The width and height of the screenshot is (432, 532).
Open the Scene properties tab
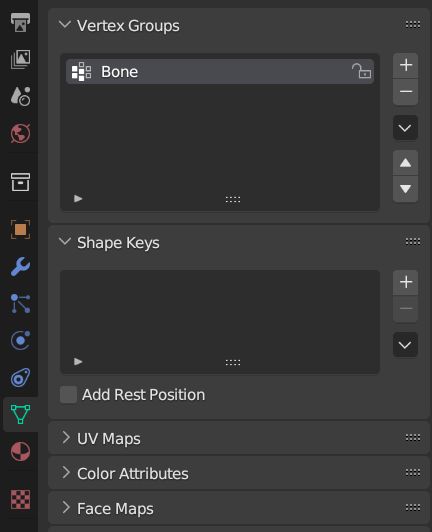coord(20,96)
